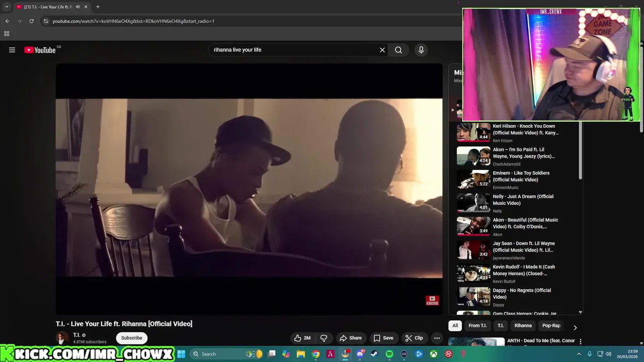Subscribe to the T.I. channel

point(131,338)
